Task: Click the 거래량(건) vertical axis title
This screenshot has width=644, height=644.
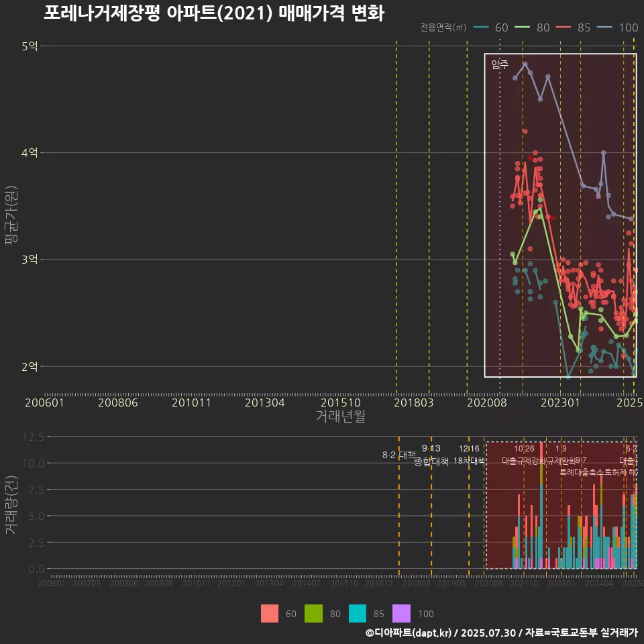Action: [11, 504]
